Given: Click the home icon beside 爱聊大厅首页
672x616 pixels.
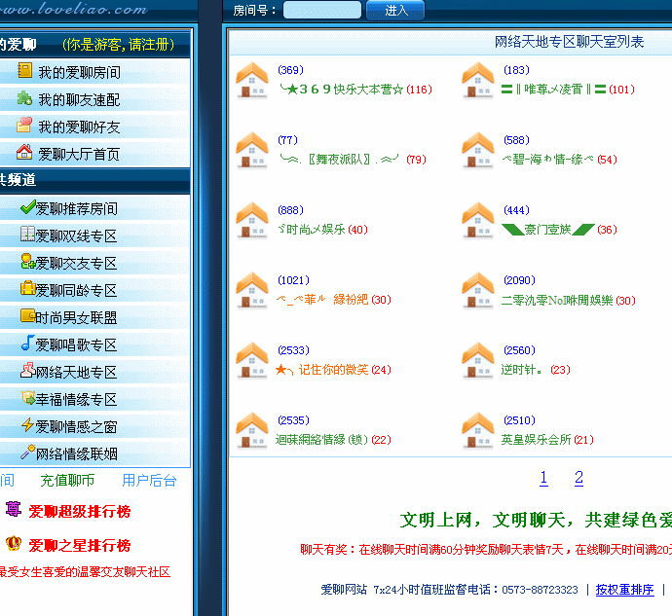Looking at the screenshot, I should pyautogui.click(x=24, y=152).
